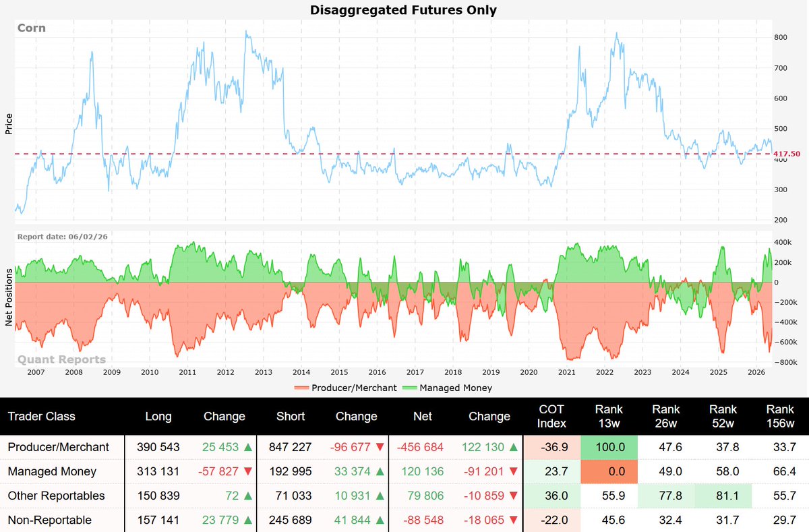Click the 120 136 Net value

(x=423, y=471)
